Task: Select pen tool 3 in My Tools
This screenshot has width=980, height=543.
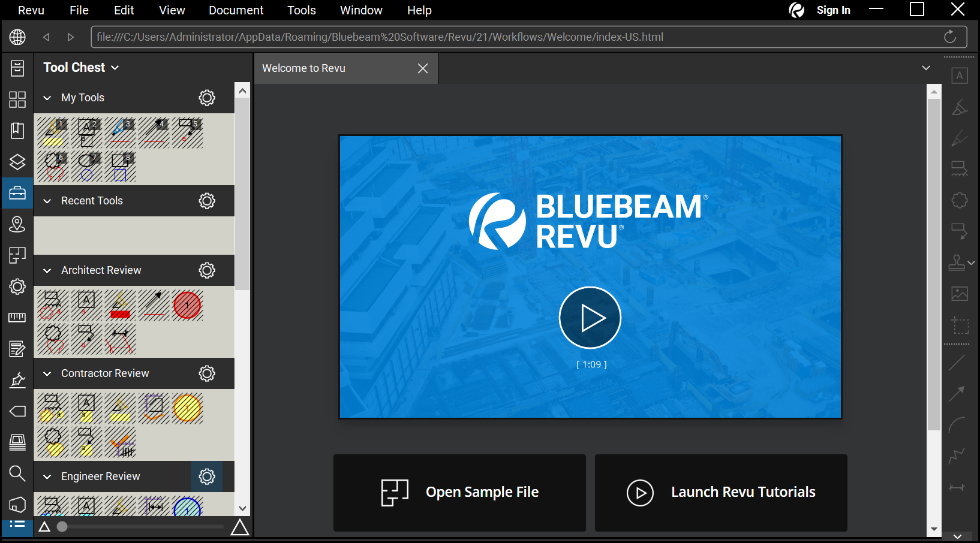Action: pos(120,132)
